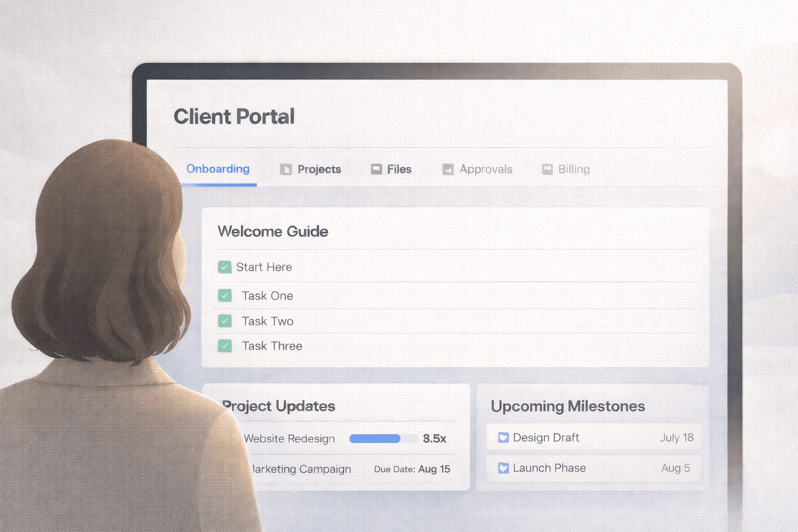Click the Aug 15 due date
Image resolution: width=798 pixels, height=532 pixels.
pos(434,469)
